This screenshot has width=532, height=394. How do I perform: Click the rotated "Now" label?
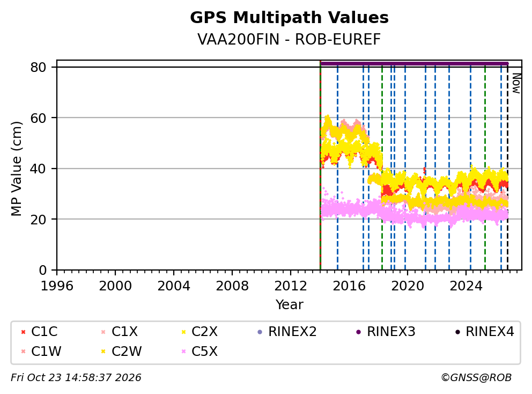pos(516,84)
